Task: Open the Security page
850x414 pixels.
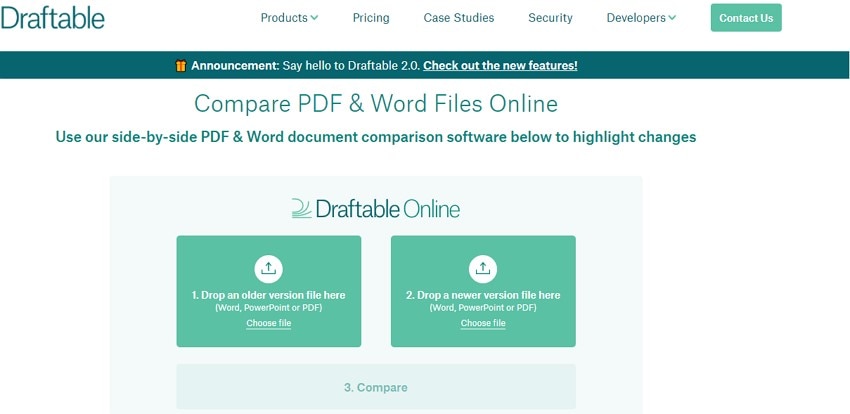Action: click(550, 18)
